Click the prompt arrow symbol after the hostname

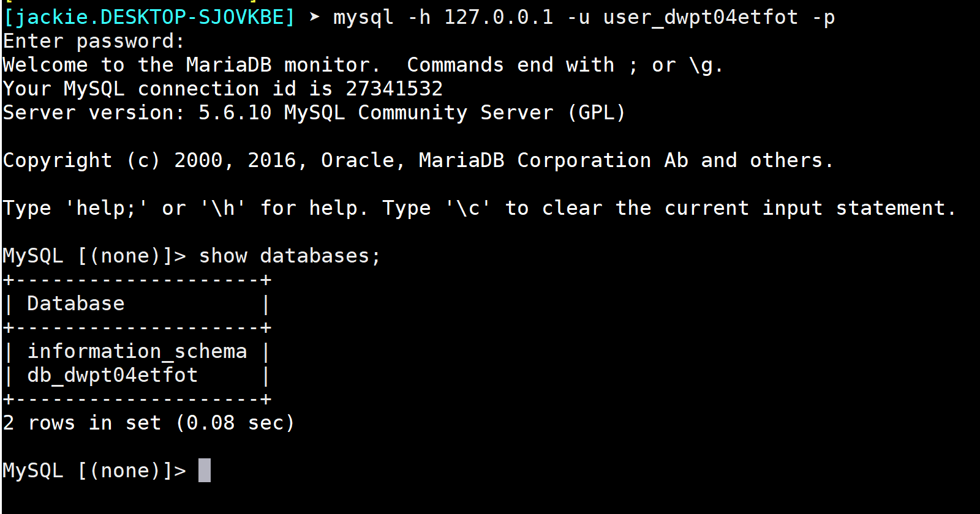pyautogui.click(x=314, y=17)
